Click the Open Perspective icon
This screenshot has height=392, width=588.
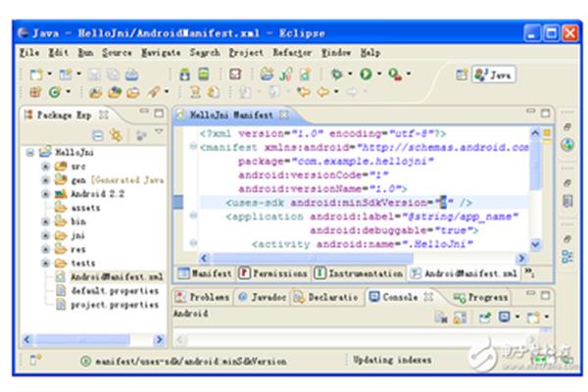click(x=462, y=74)
